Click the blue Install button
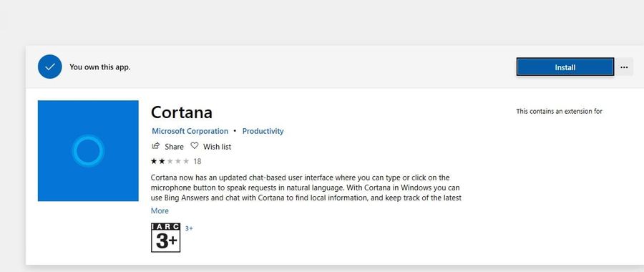Viewport: 644px width, 272px height. coord(565,67)
